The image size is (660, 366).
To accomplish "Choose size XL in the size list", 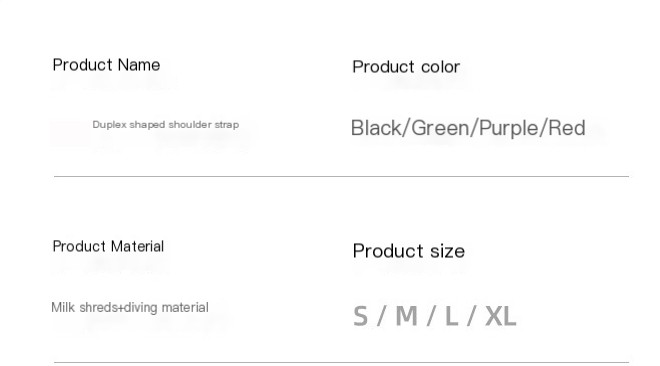I will point(501,316).
